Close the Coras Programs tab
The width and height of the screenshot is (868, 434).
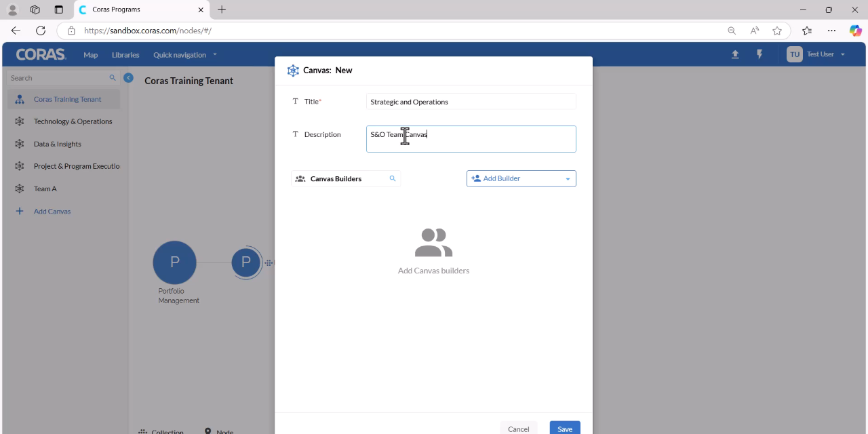click(x=201, y=9)
